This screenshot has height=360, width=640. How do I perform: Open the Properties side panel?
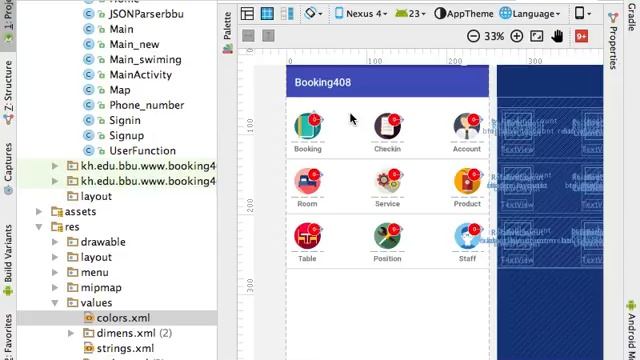click(x=613, y=41)
